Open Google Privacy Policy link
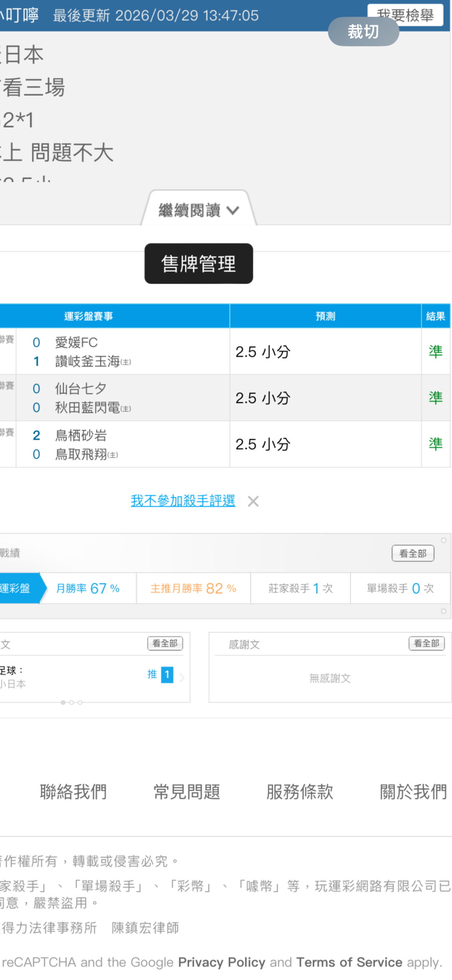452x980 pixels. point(221,962)
